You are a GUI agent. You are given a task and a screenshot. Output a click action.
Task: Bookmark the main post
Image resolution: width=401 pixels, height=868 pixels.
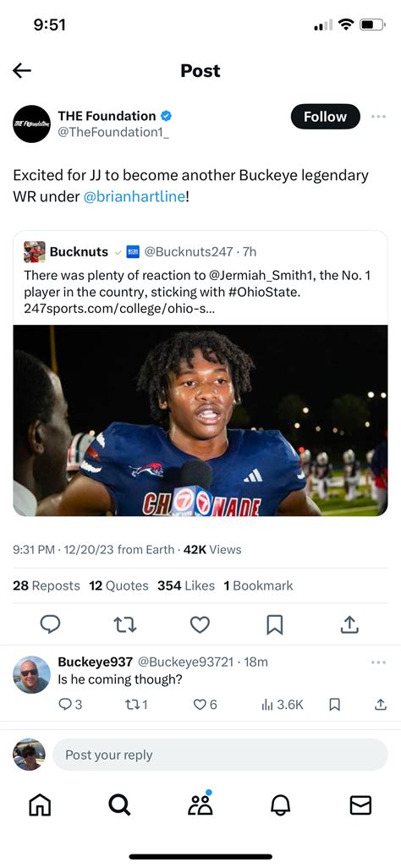275,625
